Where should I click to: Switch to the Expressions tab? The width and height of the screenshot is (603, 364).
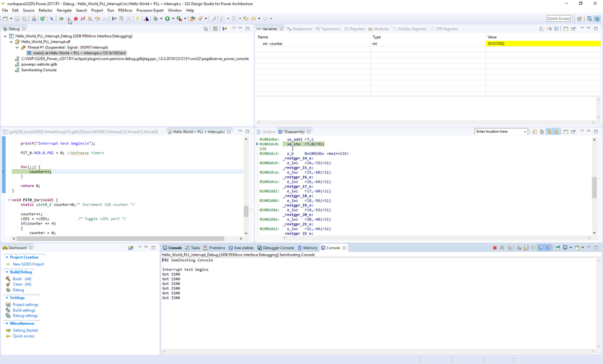pos(328,29)
